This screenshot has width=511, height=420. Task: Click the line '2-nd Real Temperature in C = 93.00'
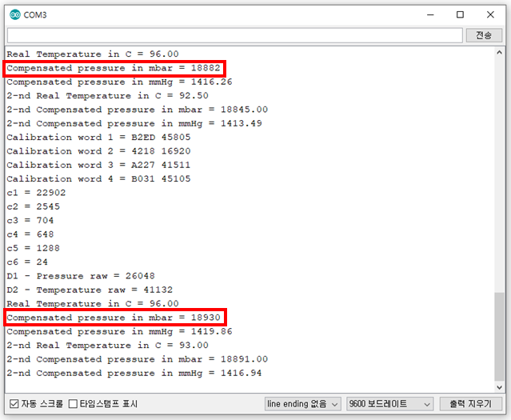tap(107, 346)
